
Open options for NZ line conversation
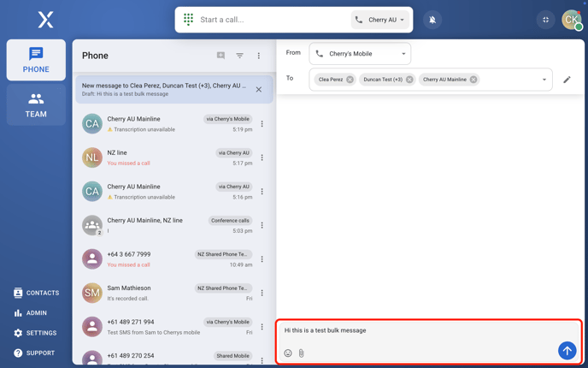point(262,157)
